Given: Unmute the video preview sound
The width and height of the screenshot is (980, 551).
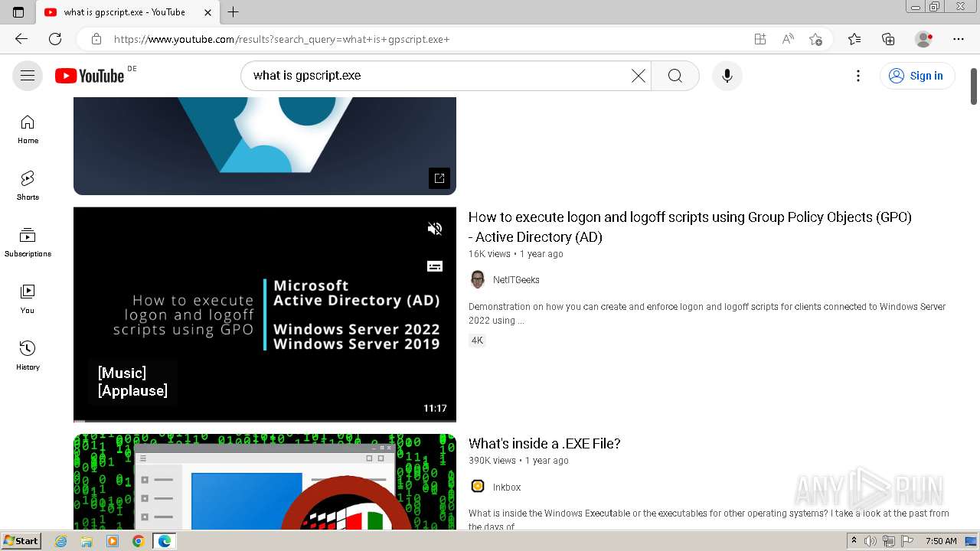Looking at the screenshot, I should (x=435, y=229).
